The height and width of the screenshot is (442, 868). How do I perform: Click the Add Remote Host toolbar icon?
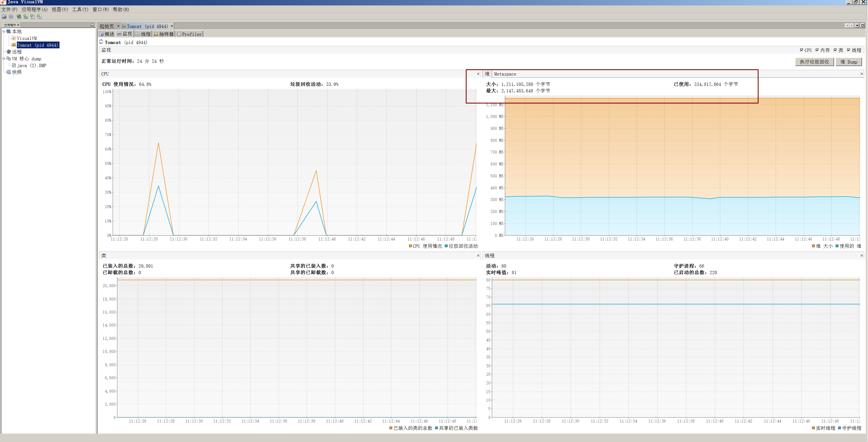pos(19,17)
